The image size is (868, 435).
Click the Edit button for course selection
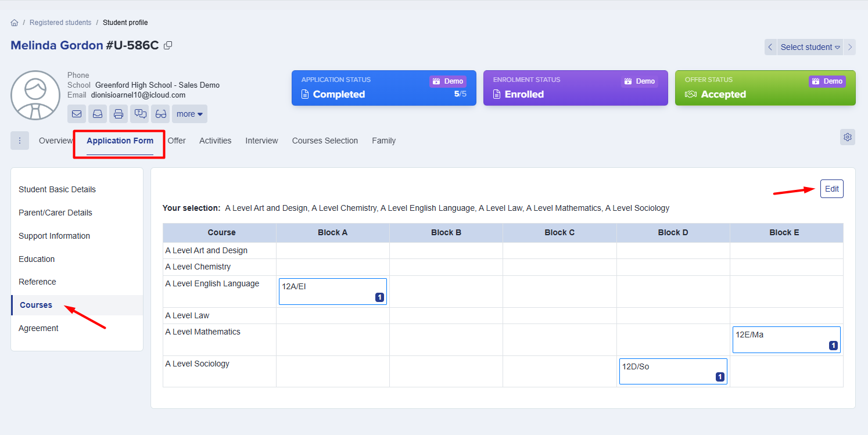point(831,189)
